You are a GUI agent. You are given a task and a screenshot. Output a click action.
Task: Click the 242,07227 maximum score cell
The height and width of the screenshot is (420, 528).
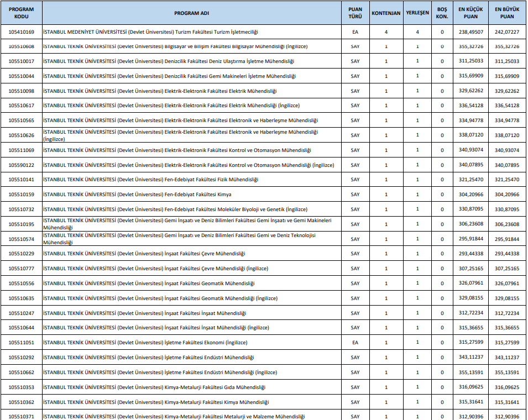pyautogui.click(x=507, y=32)
